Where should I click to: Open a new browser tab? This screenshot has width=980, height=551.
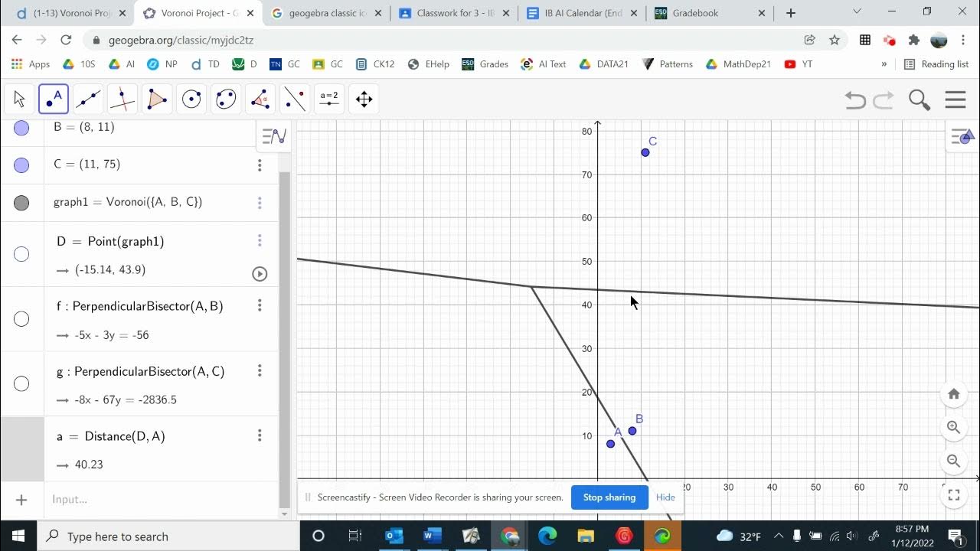point(791,13)
